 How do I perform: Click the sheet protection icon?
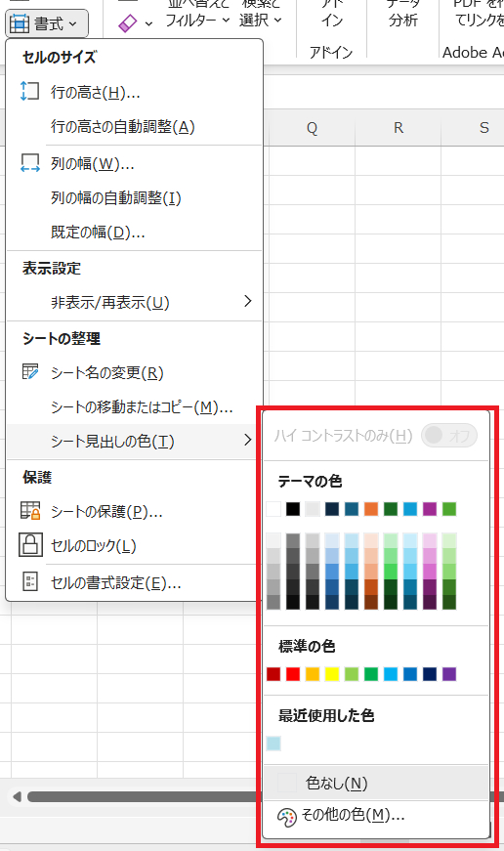pyautogui.click(x=30, y=511)
